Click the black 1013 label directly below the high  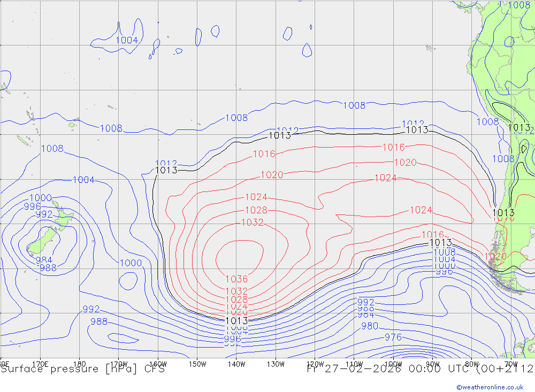point(236,321)
